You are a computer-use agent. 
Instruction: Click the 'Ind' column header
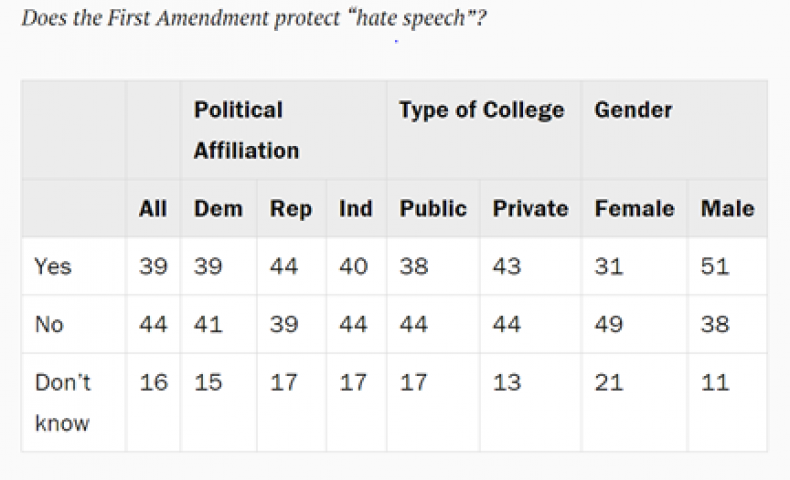[356, 209]
